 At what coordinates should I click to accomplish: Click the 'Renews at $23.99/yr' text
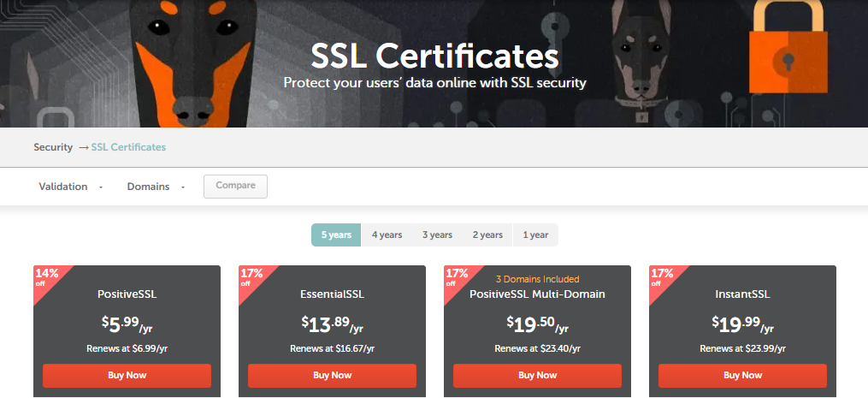coord(742,348)
